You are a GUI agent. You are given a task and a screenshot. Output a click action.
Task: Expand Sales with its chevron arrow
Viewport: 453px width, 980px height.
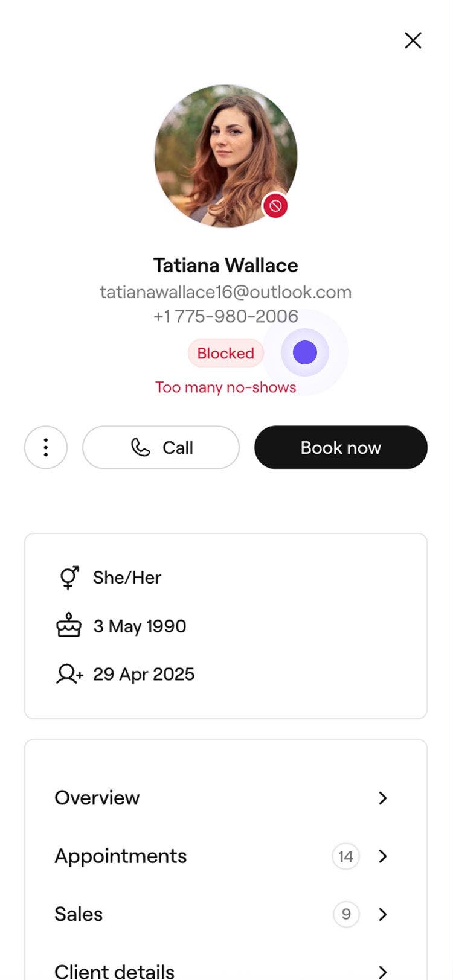[382, 914]
